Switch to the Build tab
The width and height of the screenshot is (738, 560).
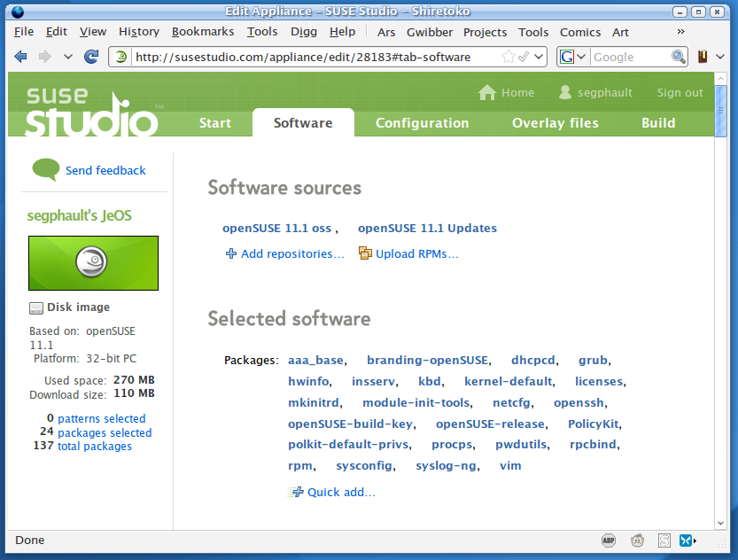click(x=658, y=123)
